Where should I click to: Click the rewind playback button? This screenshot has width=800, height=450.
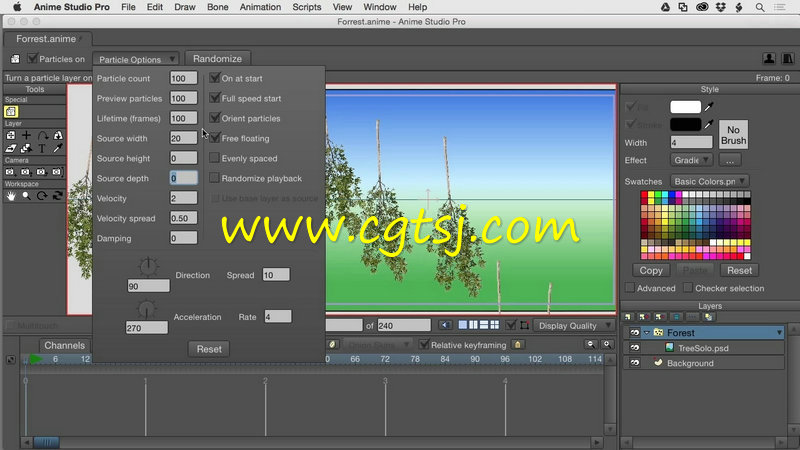point(445,325)
